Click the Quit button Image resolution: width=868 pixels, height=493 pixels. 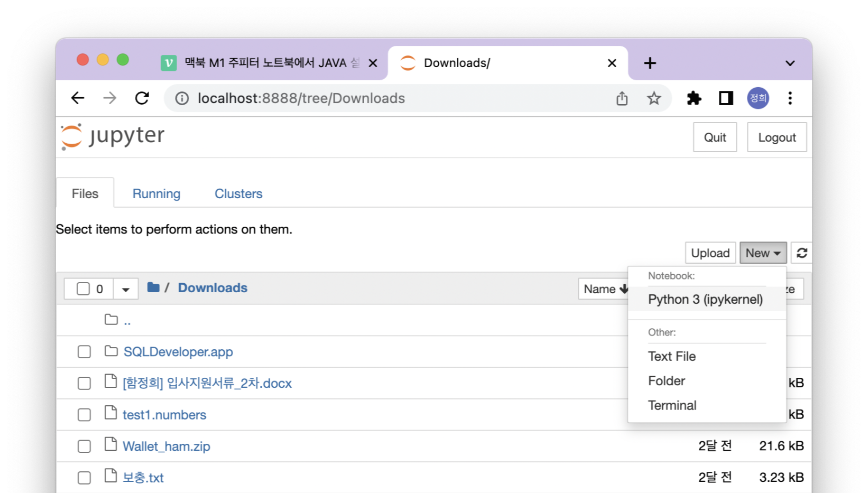715,137
